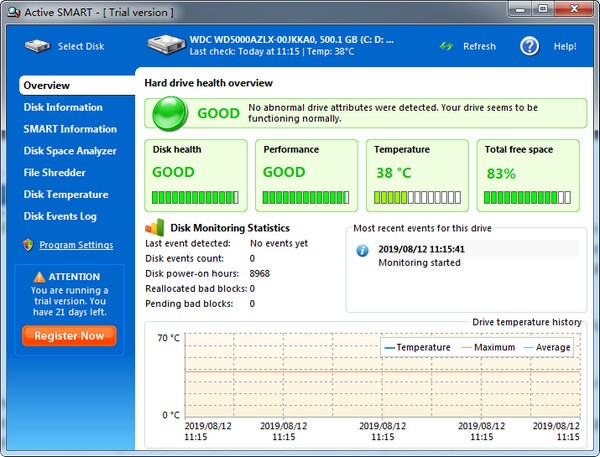This screenshot has width=600, height=457.
Task: Click the Disk Monitoring Statistics chart icon
Action: point(155,227)
